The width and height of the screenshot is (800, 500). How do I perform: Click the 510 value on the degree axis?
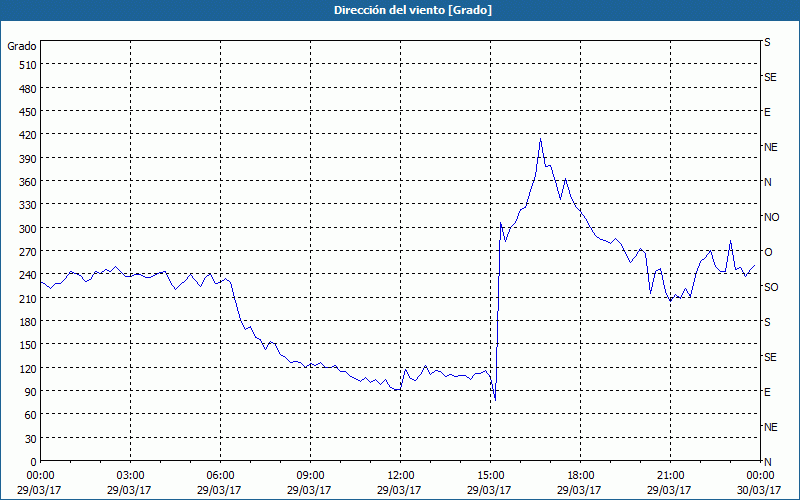point(28,65)
